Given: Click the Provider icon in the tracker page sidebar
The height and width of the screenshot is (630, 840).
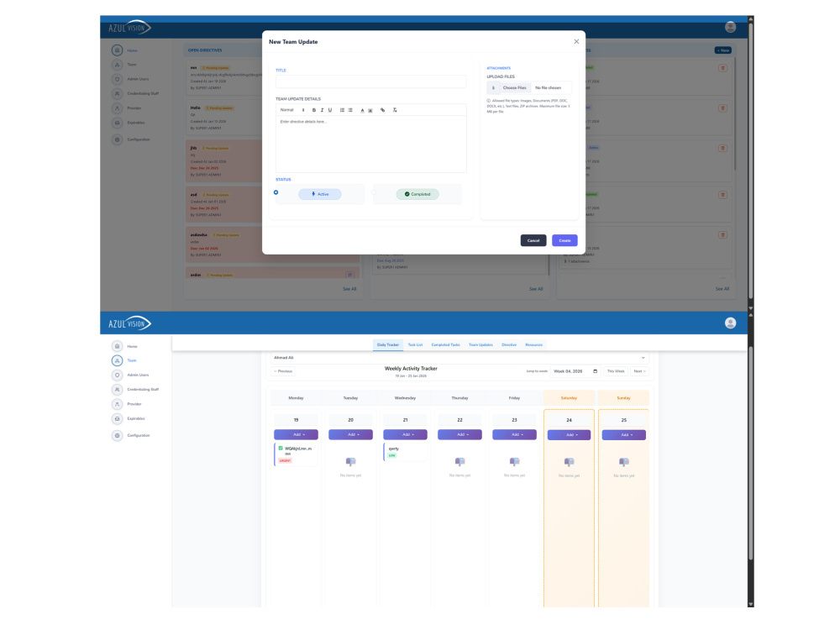Looking at the screenshot, I should pyautogui.click(x=118, y=404).
